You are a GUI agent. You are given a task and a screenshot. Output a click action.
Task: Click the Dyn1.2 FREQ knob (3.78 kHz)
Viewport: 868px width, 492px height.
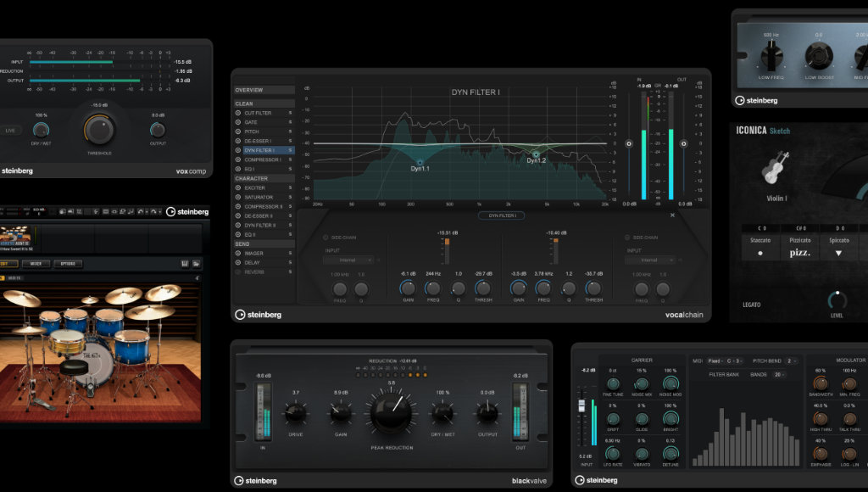coord(543,288)
